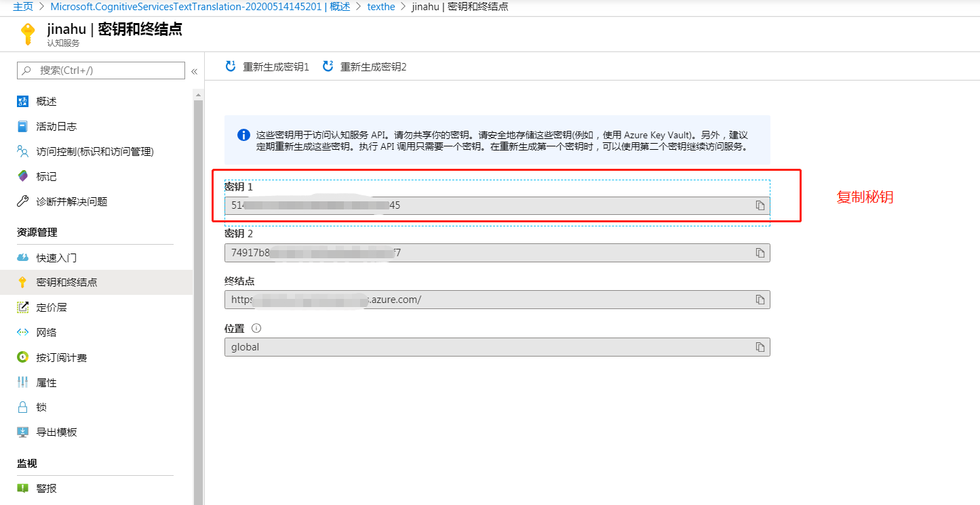Click the 密钥 1 label
Screen dimensions: 980x505
[239, 186]
